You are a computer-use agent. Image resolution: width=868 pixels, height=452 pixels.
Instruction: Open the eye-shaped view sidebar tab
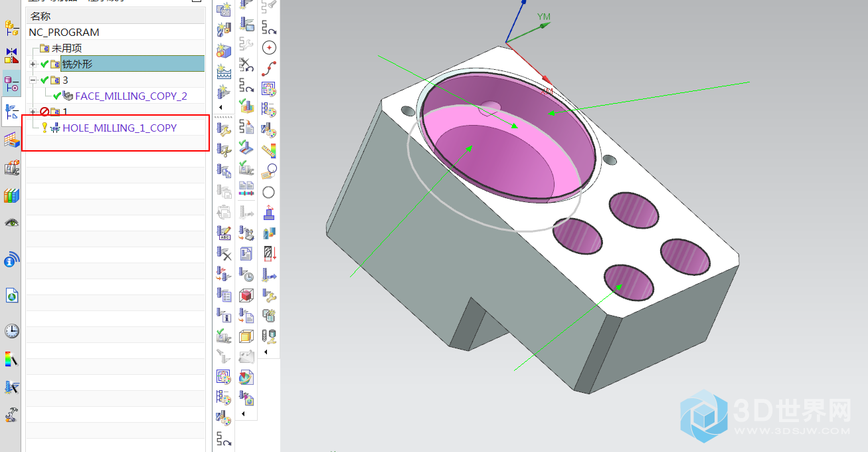click(x=11, y=223)
